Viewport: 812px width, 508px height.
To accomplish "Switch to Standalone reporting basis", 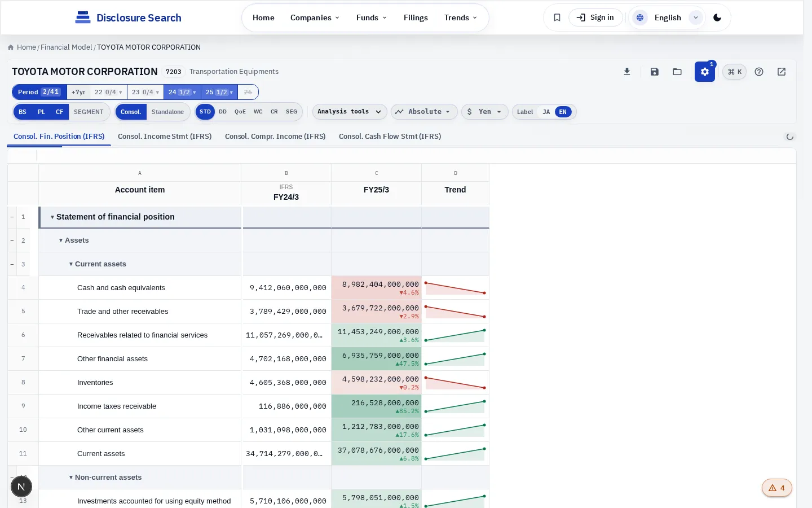I will (x=167, y=112).
